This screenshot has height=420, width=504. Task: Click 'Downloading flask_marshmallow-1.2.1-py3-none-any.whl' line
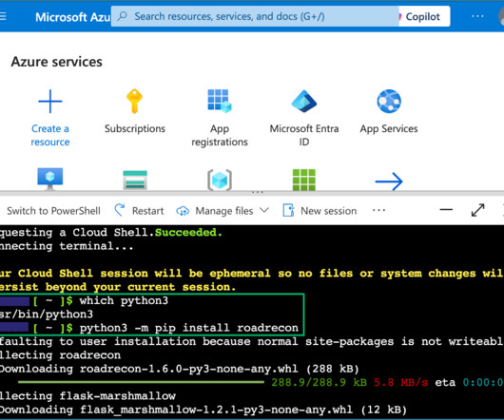click(204, 410)
